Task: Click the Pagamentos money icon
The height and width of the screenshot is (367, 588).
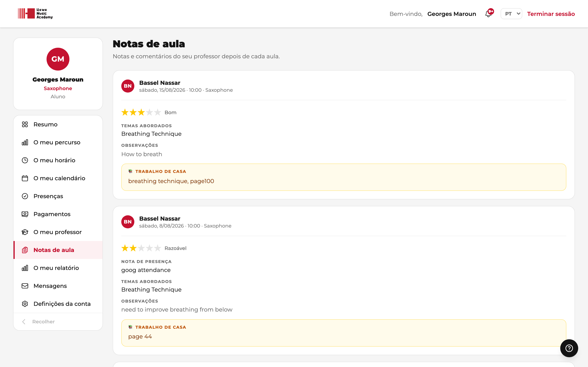Action: 25,214
